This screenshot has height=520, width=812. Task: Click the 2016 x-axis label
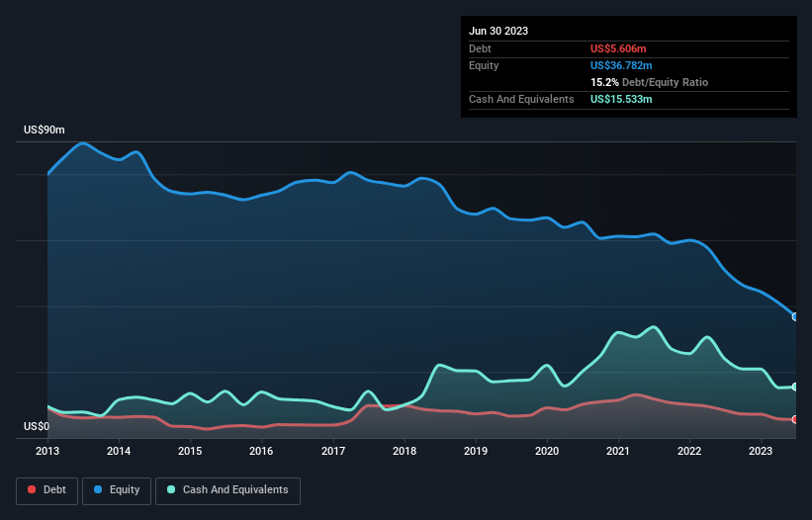tap(261, 451)
